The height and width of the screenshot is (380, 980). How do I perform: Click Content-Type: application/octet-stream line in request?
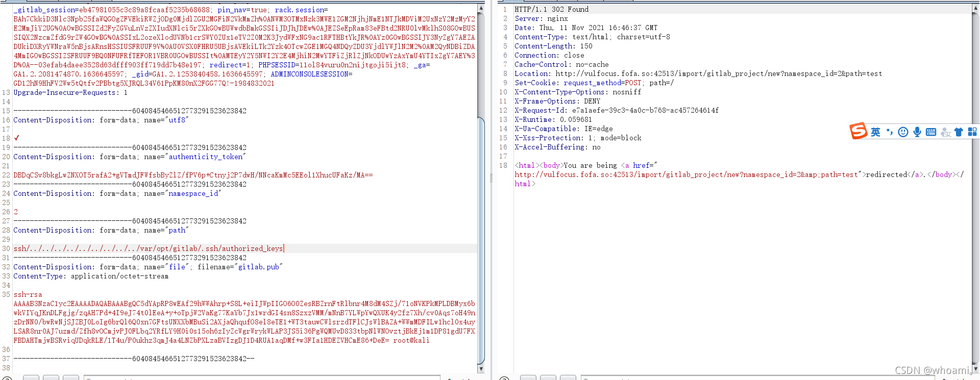point(91,276)
